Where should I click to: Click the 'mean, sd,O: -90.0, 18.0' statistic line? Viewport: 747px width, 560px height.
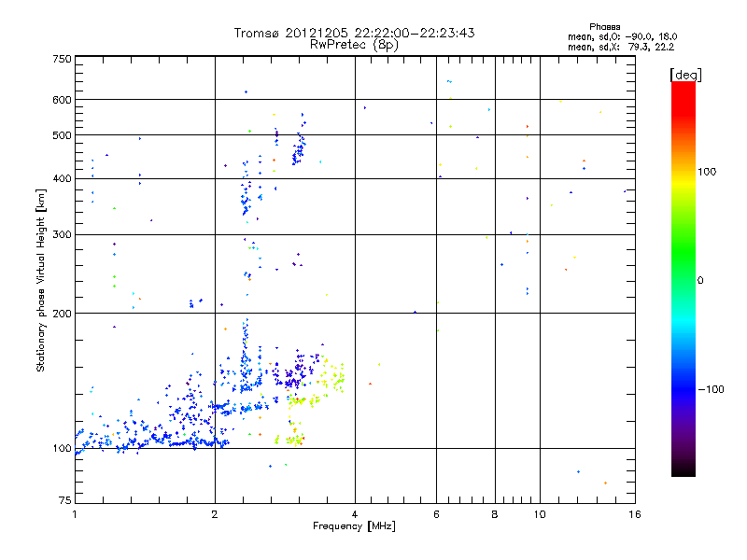click(622, 36)
